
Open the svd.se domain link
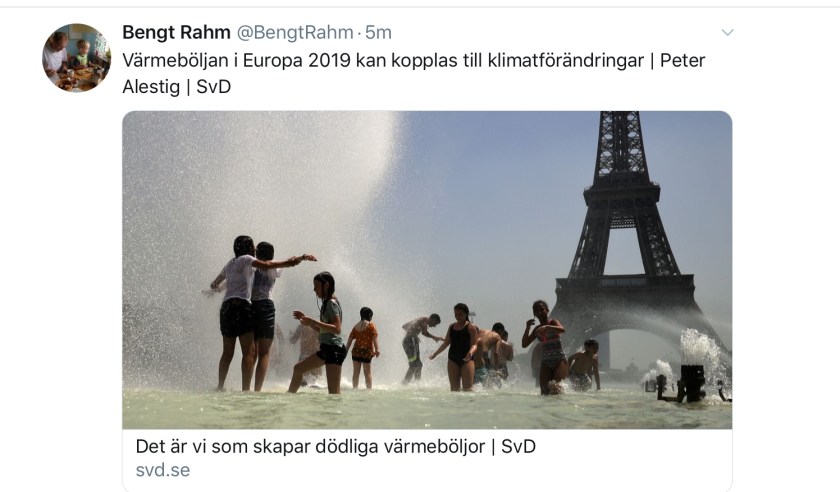[163, 470]
